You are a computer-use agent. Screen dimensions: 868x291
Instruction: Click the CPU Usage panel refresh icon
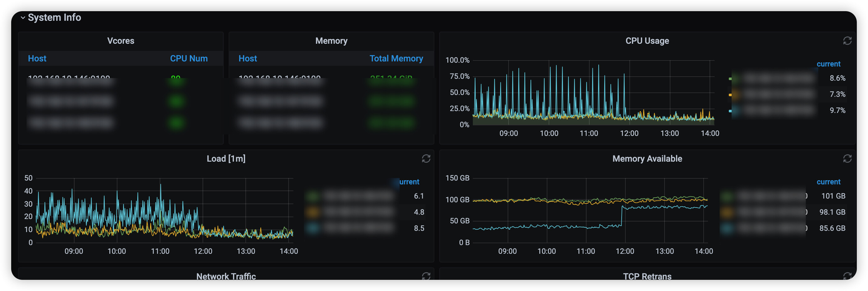pyautogui.click(x=847, y=41)
